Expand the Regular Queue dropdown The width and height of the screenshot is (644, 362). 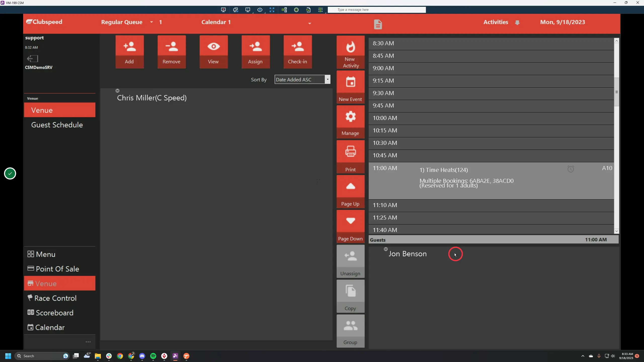click(x=151, y=22)
